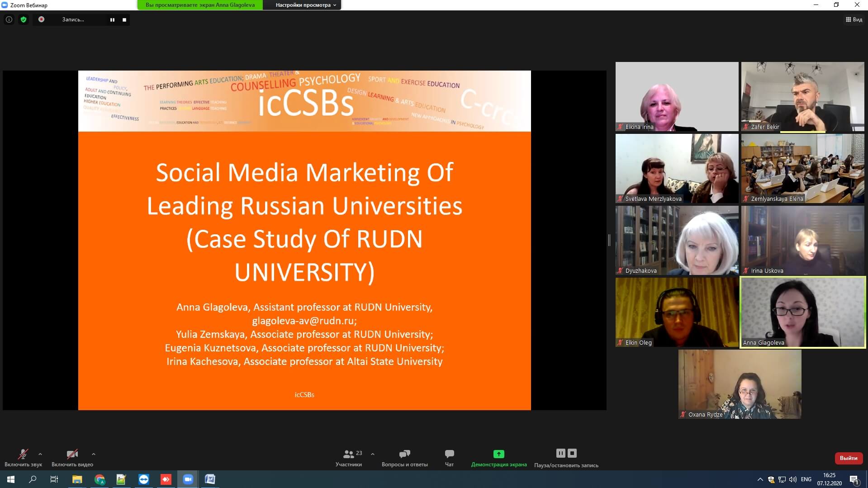Open the Questions and Answers panel
This screenshot has width=868, height=488.
[404, 458]
